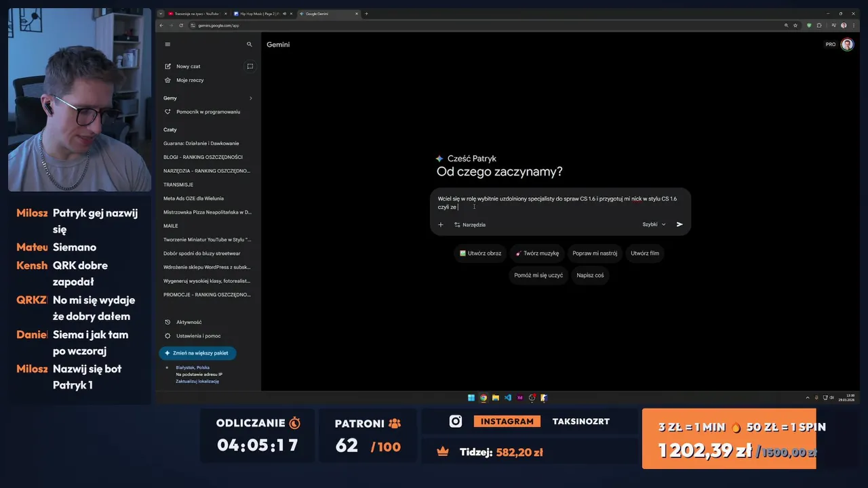Open chat Wdrożenie sklepu WordPress
Image resolution: width=868 pixels, height=488 pixels.
tap(208, 267)
